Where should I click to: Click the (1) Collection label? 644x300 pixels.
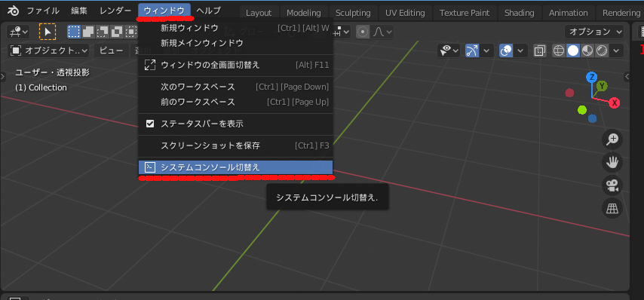pyautogui.click(x=41, y=87)
